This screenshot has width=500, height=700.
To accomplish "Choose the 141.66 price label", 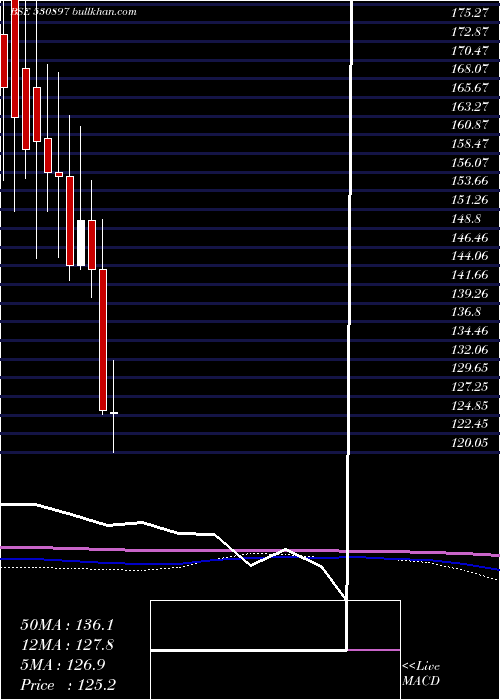I will (470, 275).
